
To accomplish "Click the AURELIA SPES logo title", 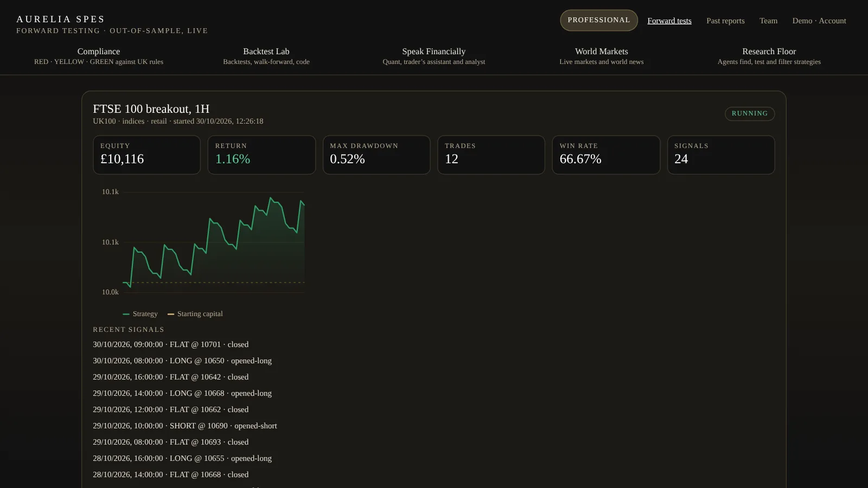I will [x=61, y=19].
